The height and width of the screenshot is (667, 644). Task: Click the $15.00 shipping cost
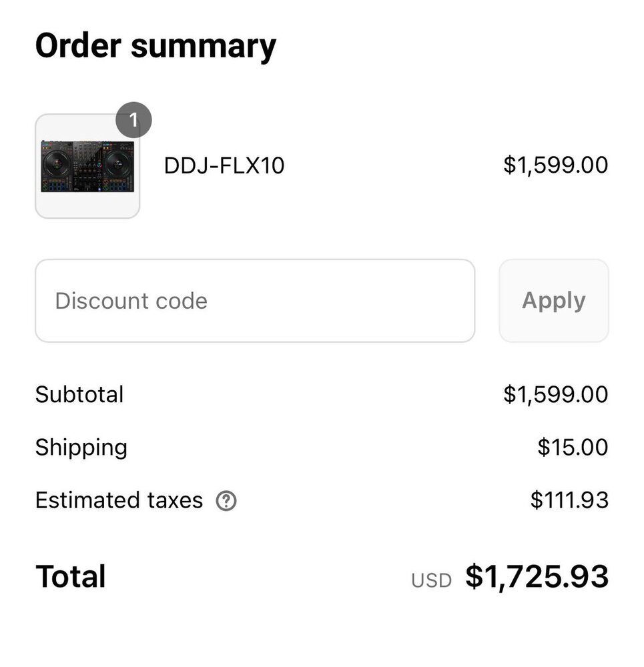pyautogui.click(x=573, y=447)
